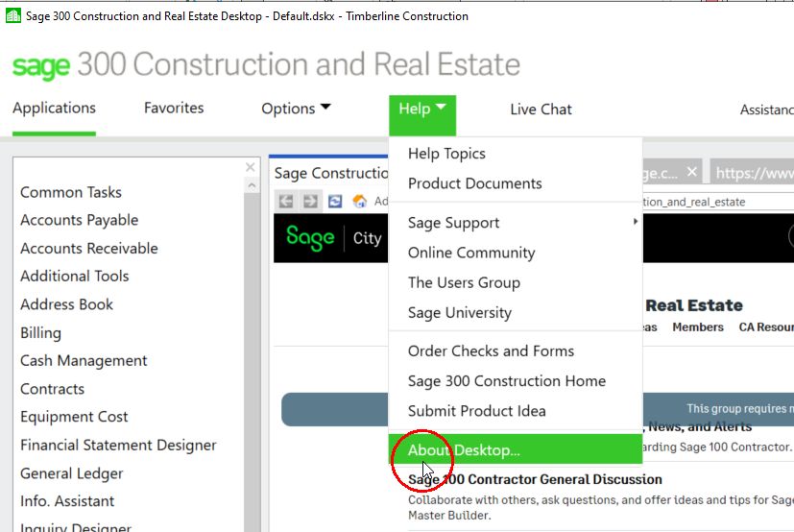Launch Financial Statement Designer
Screen dimensions: 794x532
click(118, 446)
